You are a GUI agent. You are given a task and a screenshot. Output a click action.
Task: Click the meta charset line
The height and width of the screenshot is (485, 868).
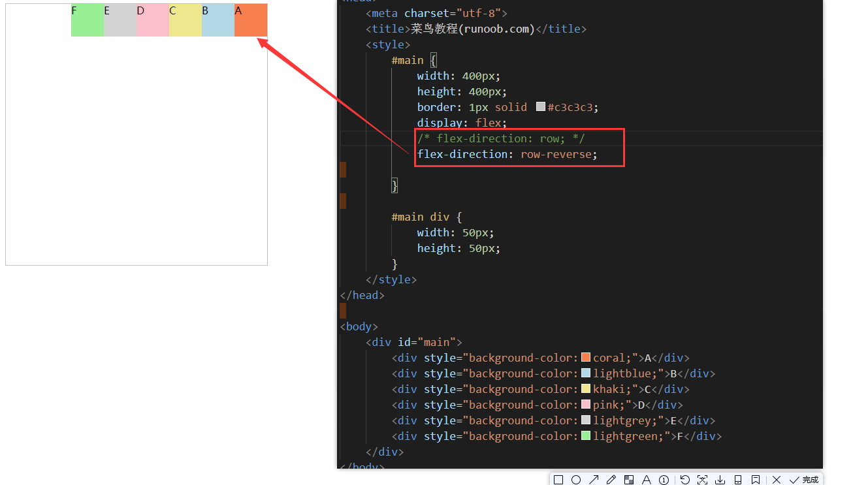coord(436,13)
